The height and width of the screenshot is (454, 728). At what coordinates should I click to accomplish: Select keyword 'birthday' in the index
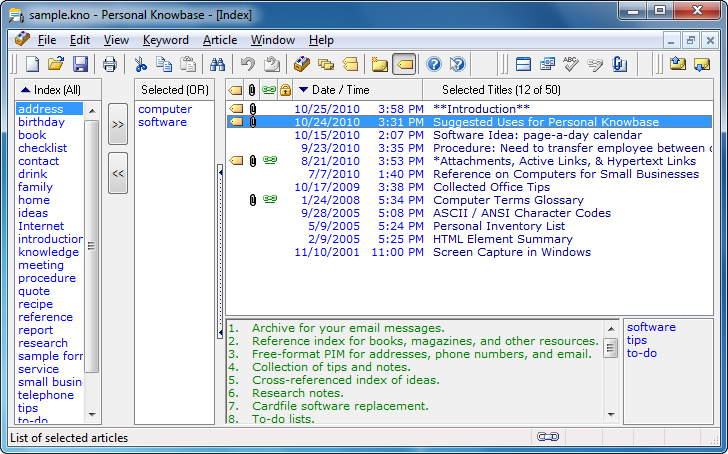(41, 122)
